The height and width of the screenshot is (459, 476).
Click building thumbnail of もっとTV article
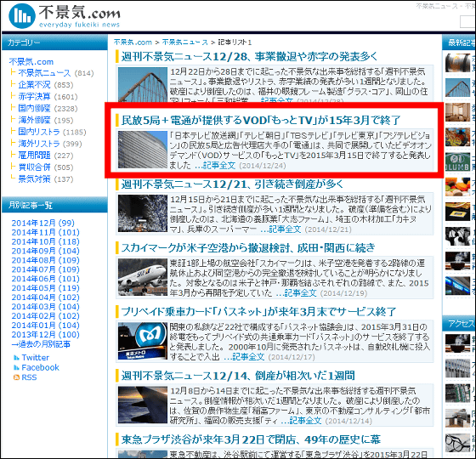[143, 150]
